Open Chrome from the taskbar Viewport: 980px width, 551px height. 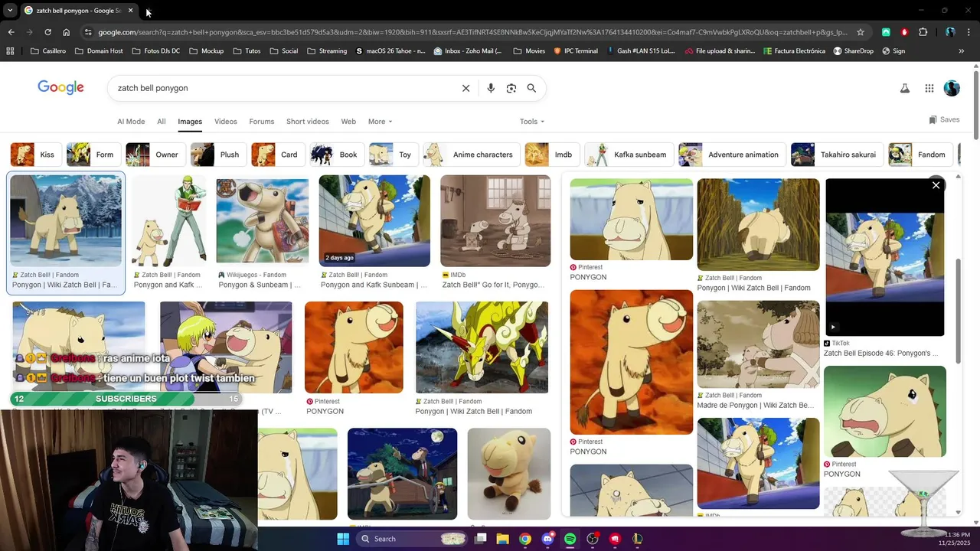[524, 539]
